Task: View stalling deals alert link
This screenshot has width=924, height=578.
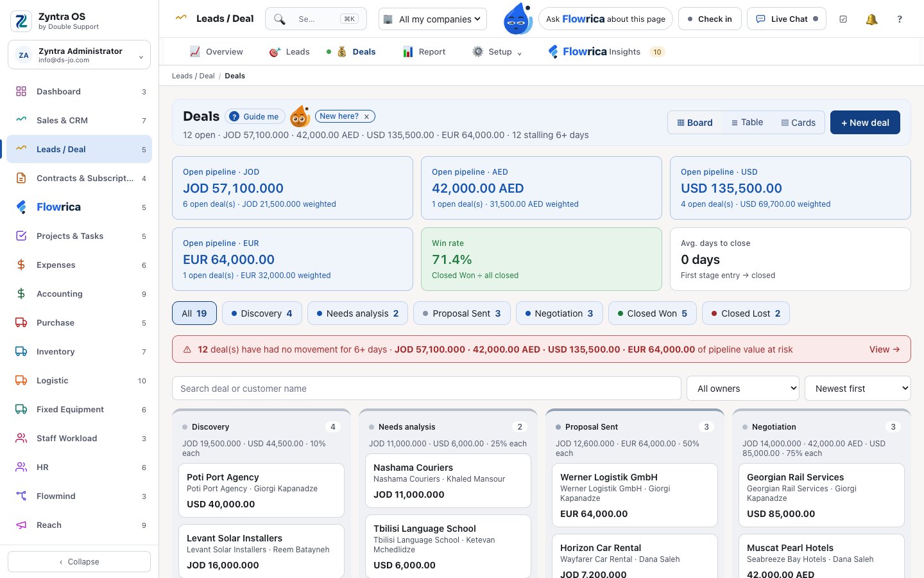Action: pos(884,349)
